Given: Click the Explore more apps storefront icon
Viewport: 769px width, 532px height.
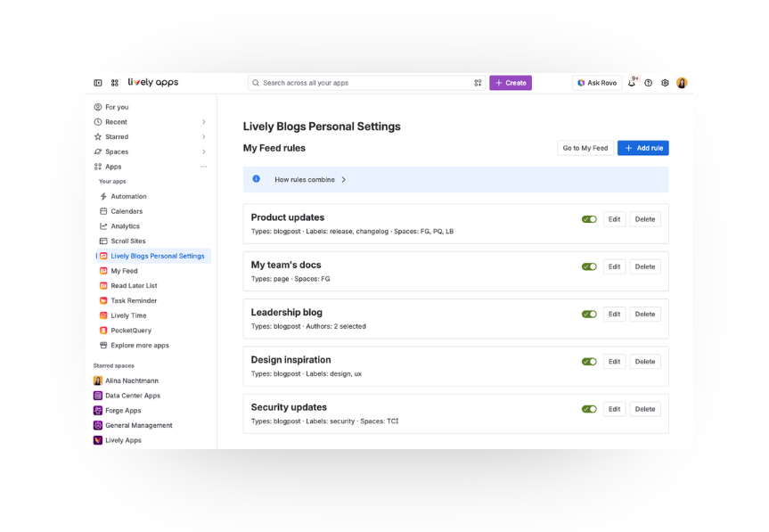Looking at the screenshot, I should (103, 345).
